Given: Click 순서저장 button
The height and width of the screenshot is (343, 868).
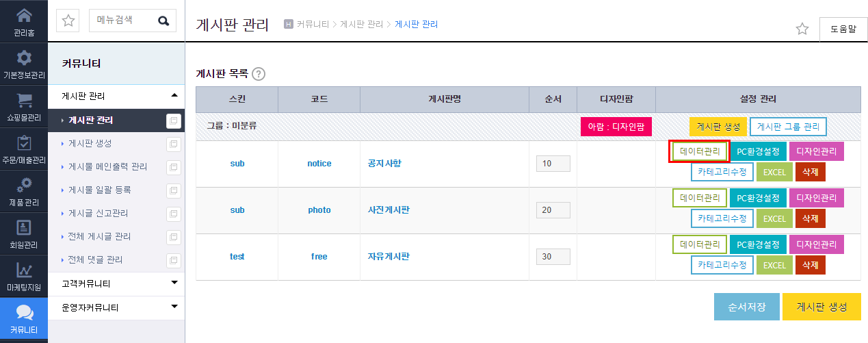Looking at the screenshot, I should click(747, 307).
